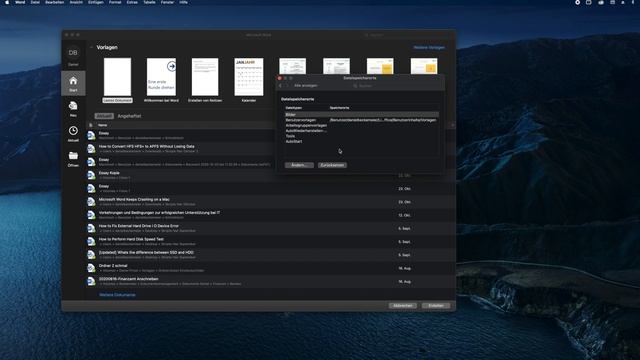Open the Fenster menu
This screenshot has width=640, height=360.
pyautogui.click(x=167, y=2)
